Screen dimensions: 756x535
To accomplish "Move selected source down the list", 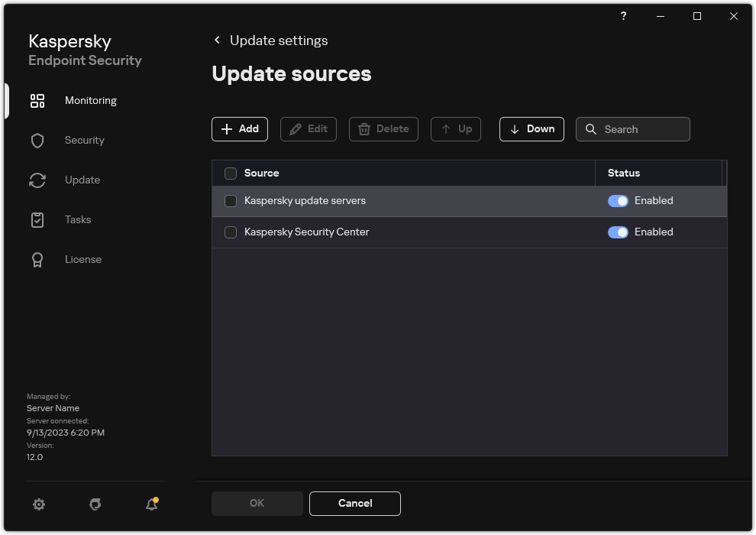I will [531, 129].
